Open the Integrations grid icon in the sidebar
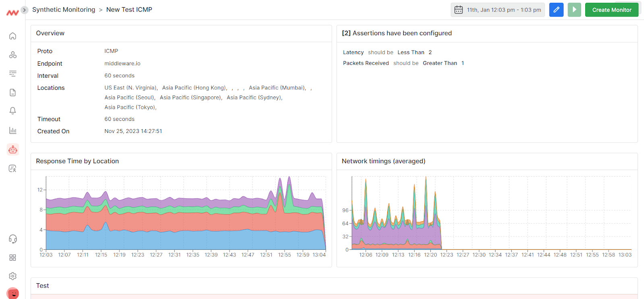Image resolution: width=644 pixels, height=299 pixels. [13, 257]
